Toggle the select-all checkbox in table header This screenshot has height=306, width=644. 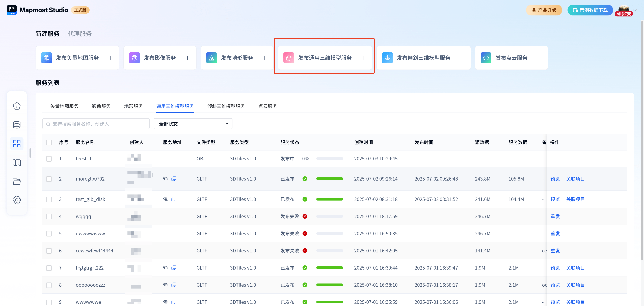point(49,142)
